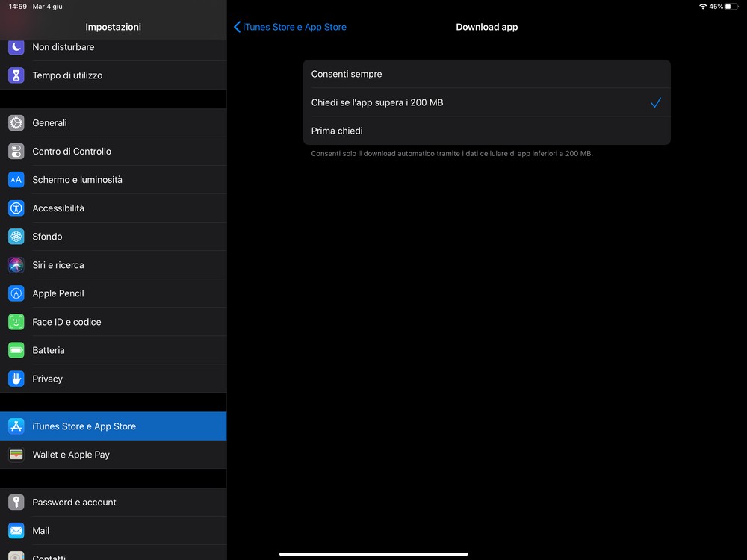Tap the Tempo di utilizzo hourglass icon
The height and width of the screenshot is (560, 747).
click(16, 75)
